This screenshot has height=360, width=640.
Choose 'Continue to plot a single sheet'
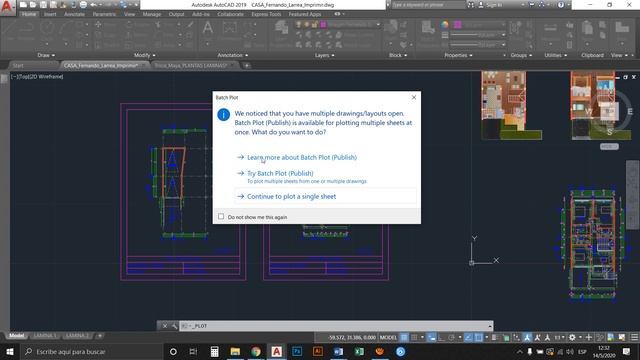pyautogui.click(x=325, y=196)
